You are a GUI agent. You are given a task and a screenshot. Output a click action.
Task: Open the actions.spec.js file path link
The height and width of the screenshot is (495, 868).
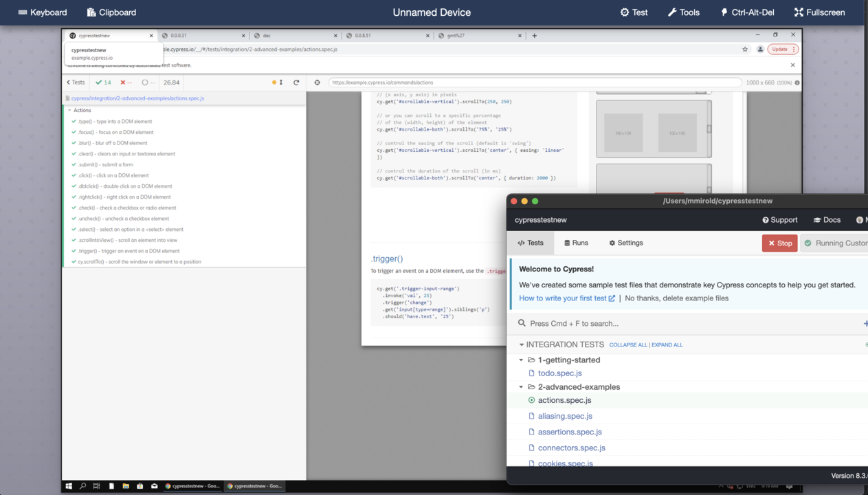(x=137, y=98)
